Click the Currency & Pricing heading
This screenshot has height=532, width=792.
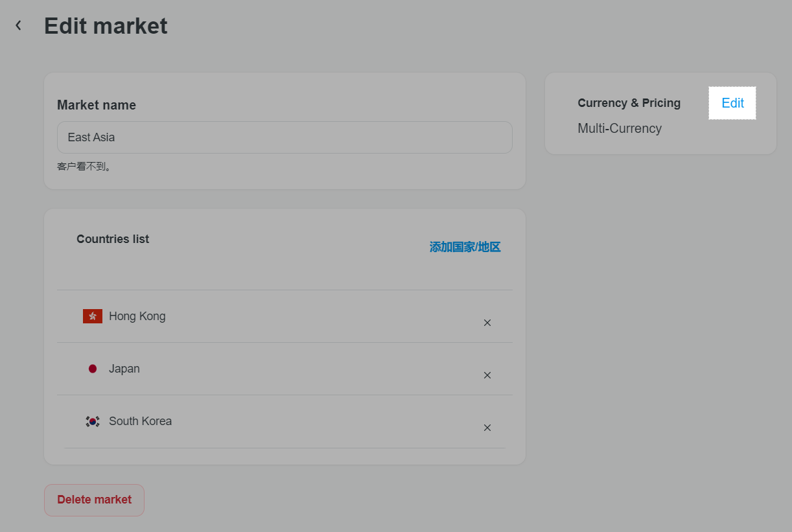click(629, 103)
